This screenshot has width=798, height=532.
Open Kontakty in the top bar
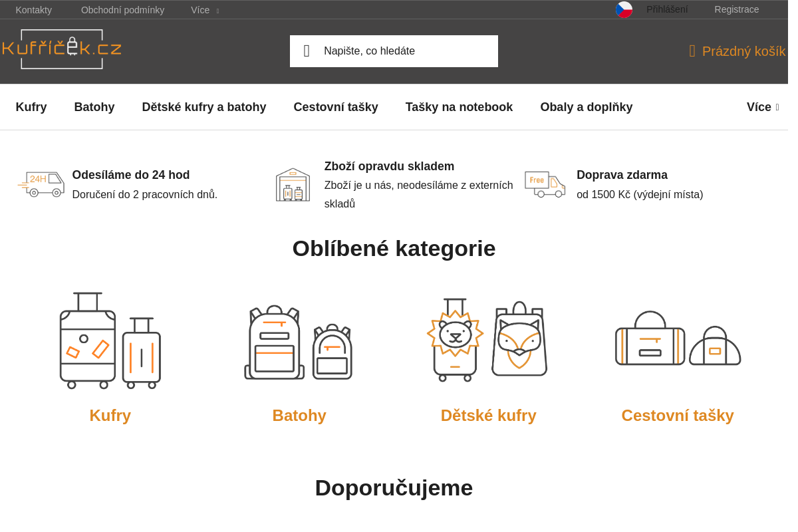coord(34,10)
